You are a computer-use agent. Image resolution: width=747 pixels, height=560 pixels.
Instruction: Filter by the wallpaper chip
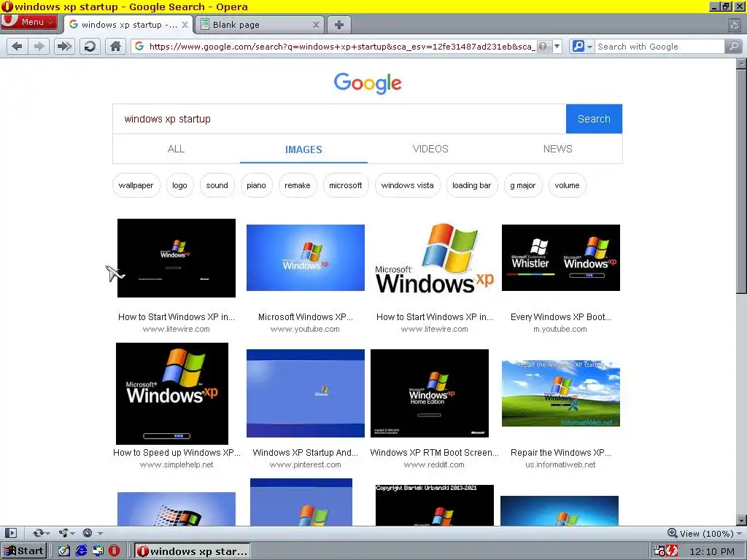click(x=136, y=185)
